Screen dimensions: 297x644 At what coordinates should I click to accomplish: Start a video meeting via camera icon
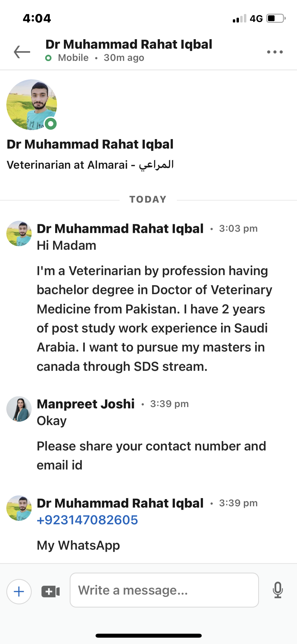[50, 591]
